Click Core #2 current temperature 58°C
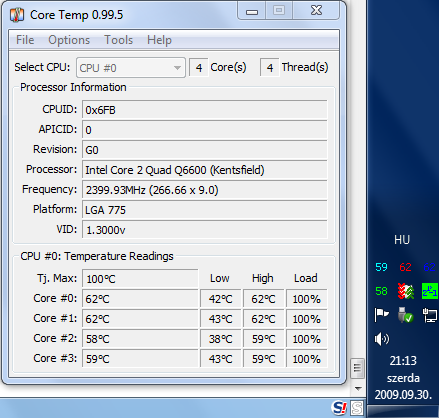439x418 pixels. [140, 338]
